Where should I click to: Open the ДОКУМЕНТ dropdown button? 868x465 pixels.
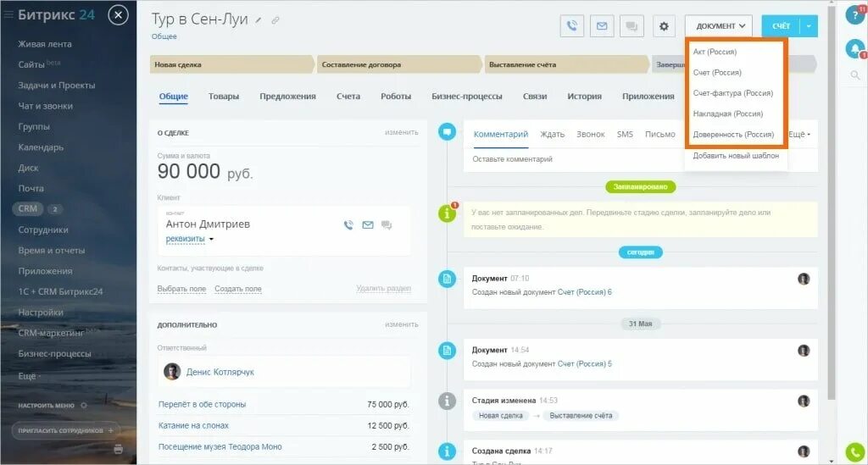click(720, 26)
